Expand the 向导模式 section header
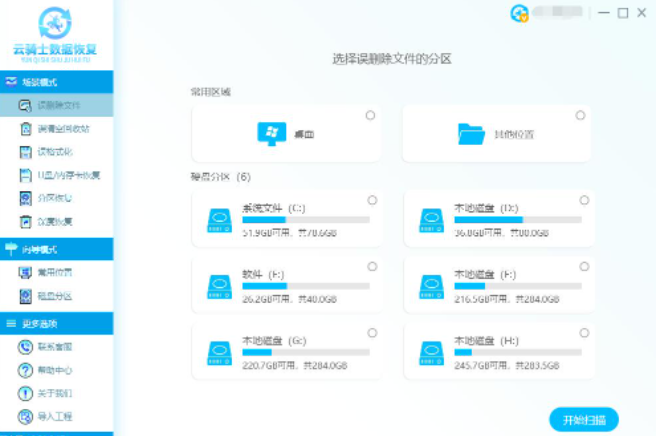Viewport: 657px width, 436px height. [56, 248]
